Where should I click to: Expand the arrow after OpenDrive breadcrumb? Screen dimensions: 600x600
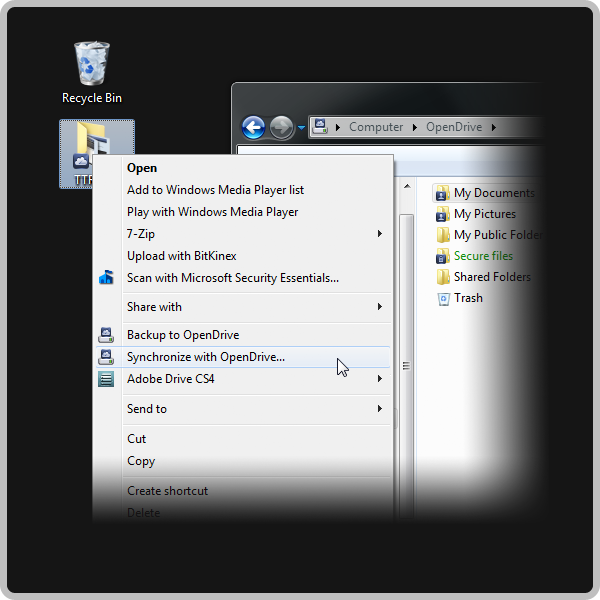click(x=494, y=127)
